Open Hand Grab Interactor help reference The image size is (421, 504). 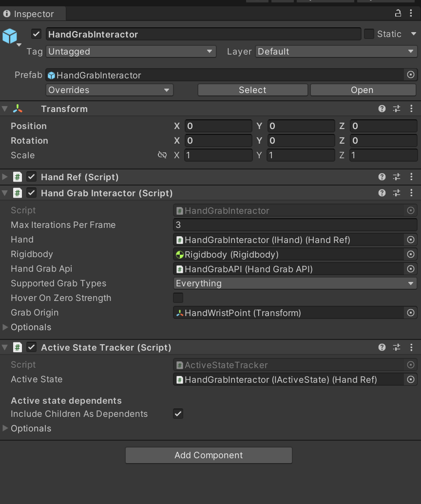point(382,193)
